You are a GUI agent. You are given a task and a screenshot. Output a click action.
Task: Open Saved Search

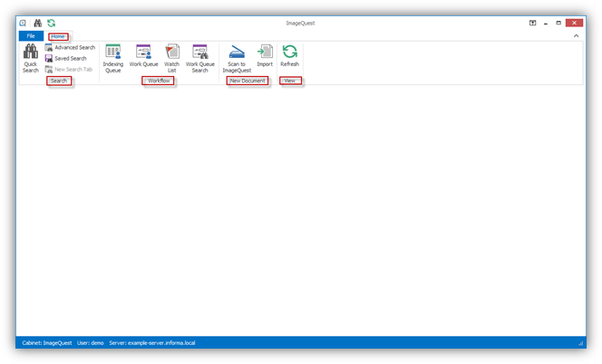pos(65,58)
